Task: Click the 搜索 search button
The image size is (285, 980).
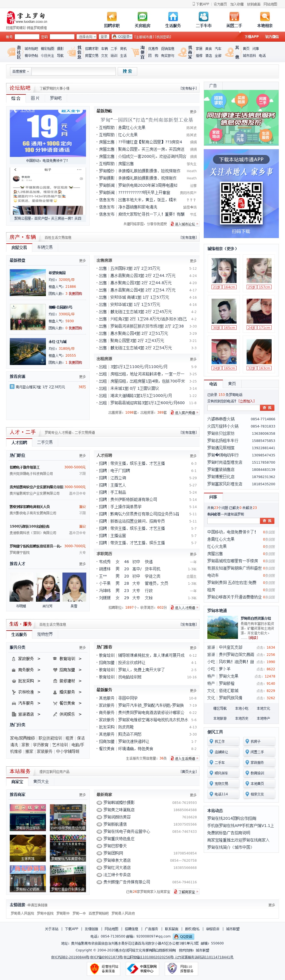Action: pos(127,71)
